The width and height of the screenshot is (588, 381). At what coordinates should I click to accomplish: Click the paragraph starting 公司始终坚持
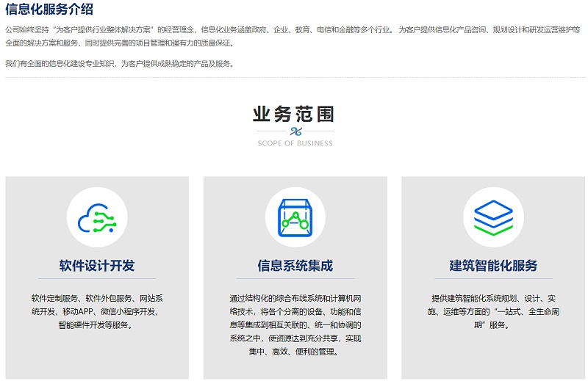click(x=293, y=37)
